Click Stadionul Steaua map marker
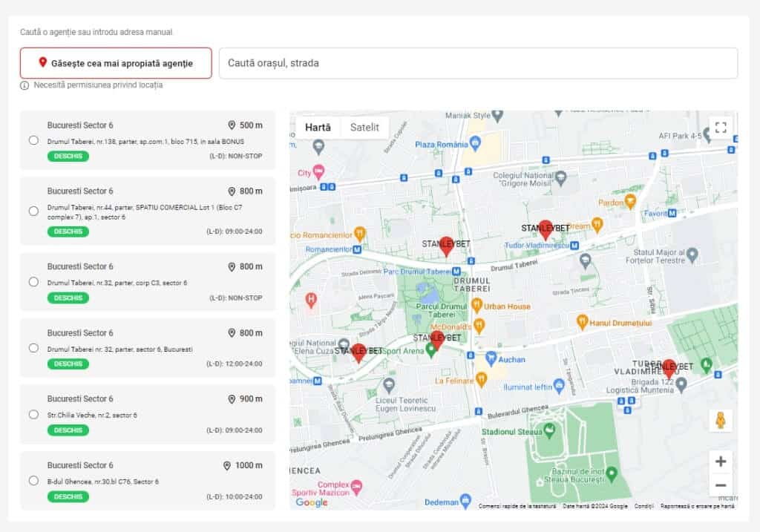 click(549, 430)
